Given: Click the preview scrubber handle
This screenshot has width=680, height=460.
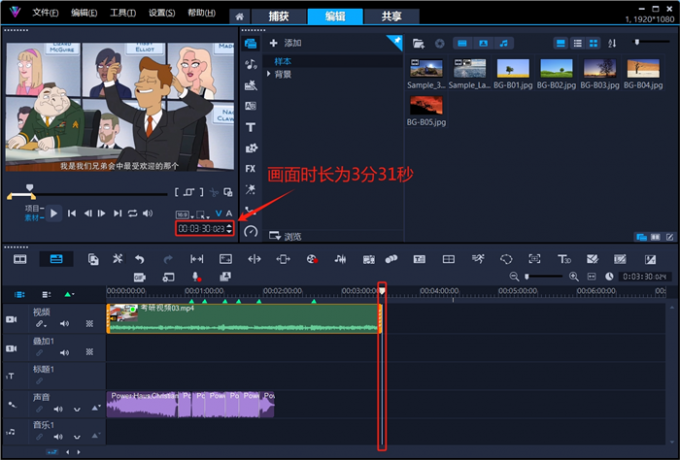Looking at the screenshot, I should (x=29, y=187).
